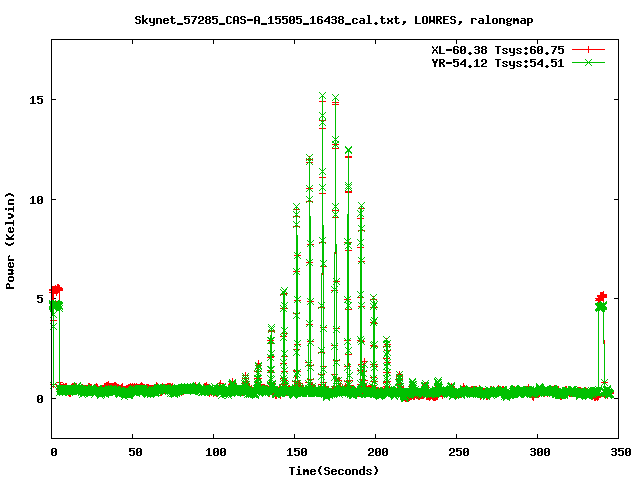
Task: Click the x-axis tick label 250
Action: click(458, 452)
